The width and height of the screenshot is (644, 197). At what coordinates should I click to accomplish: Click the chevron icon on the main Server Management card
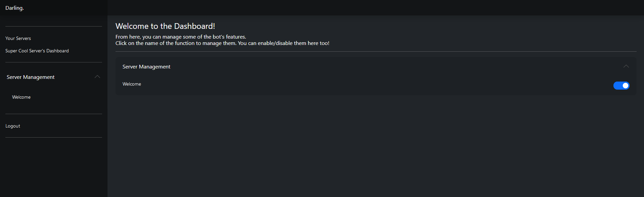coord(626,66)
